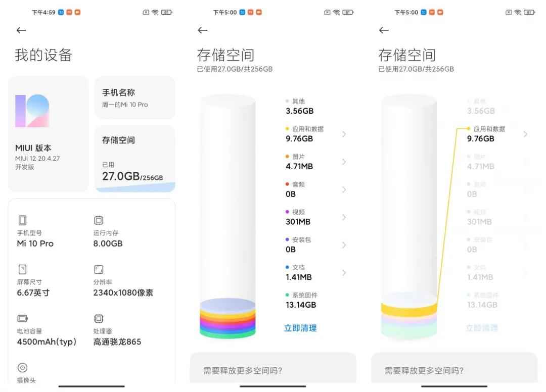The image size is (546, 392).
Task: Tap the 电池容量 battery icon
Action: pos(22,318)
